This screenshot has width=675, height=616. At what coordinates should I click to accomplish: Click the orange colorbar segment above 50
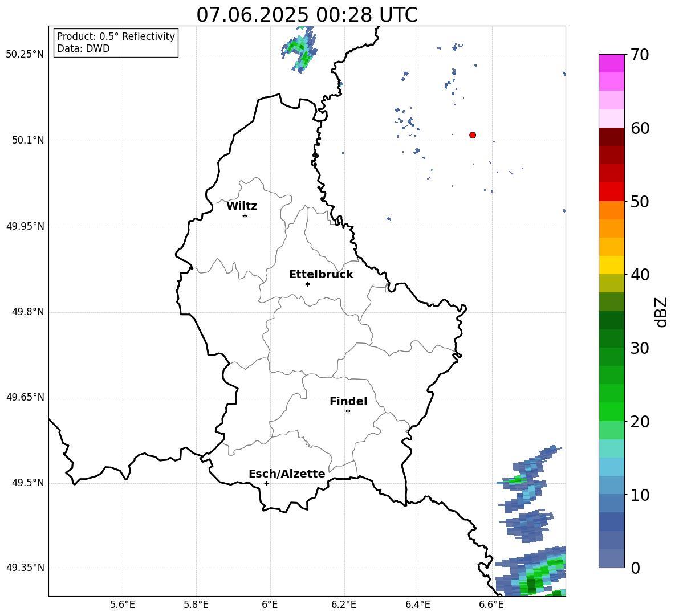(611, 210)
